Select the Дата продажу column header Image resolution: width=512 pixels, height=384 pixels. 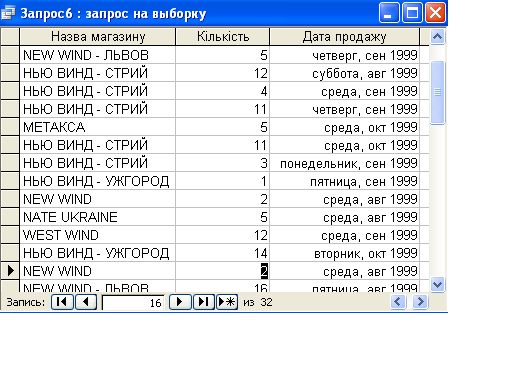click(345, 37)
